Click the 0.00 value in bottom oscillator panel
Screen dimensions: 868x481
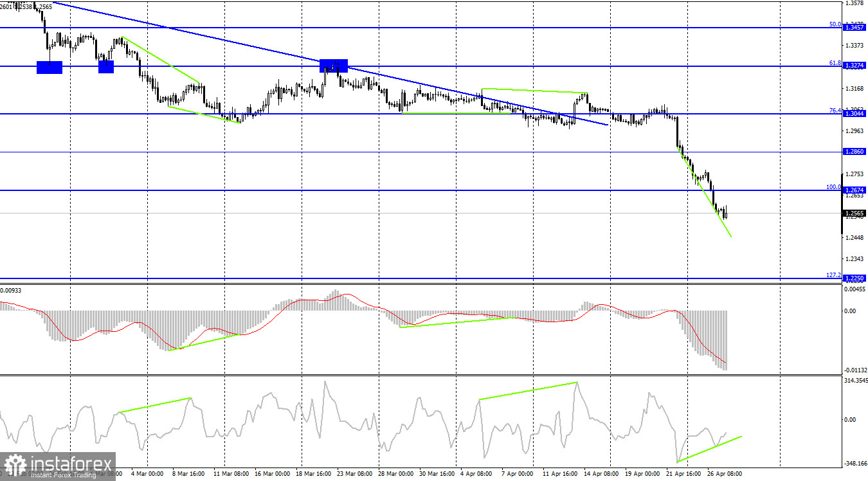[x=849, y=420]
